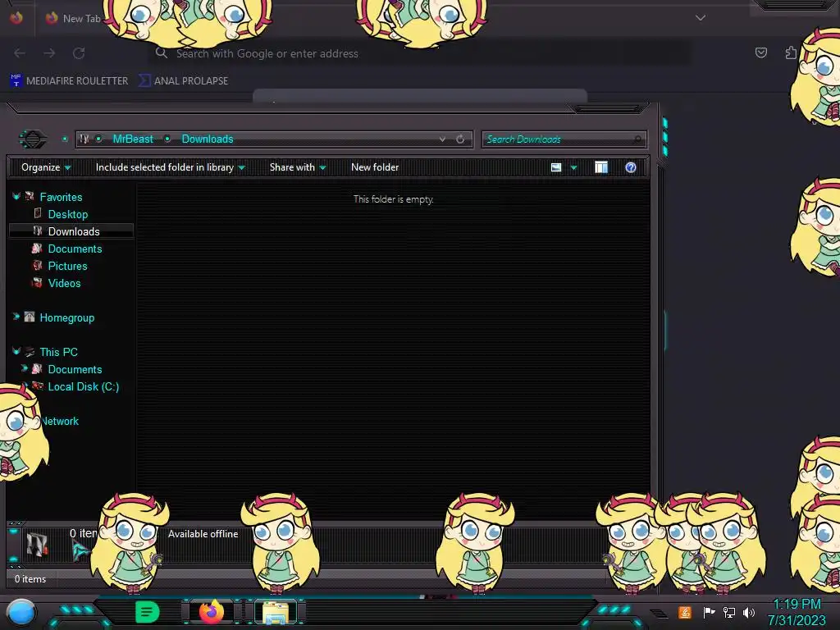Select Documents under This PC

[75, 369]
